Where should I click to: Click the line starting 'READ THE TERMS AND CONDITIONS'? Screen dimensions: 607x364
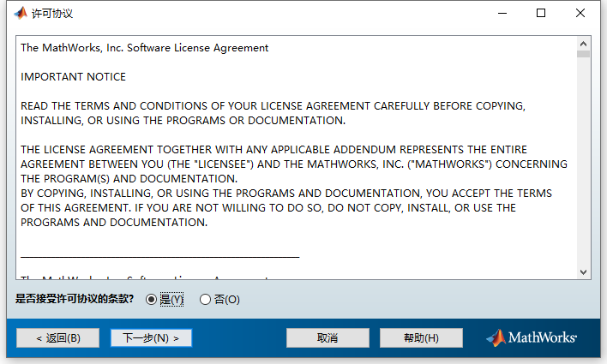point(273,106)
